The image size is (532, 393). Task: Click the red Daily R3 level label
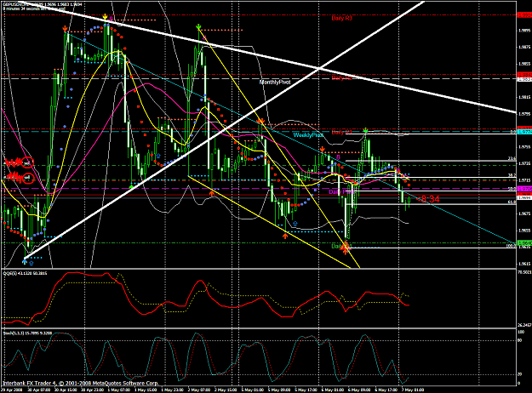(341, 19)
